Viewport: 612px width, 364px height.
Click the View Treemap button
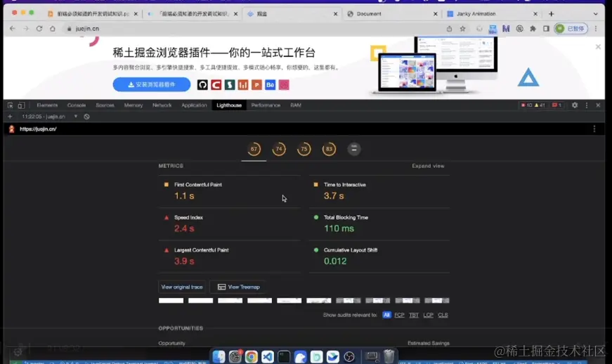pos(238,287)
